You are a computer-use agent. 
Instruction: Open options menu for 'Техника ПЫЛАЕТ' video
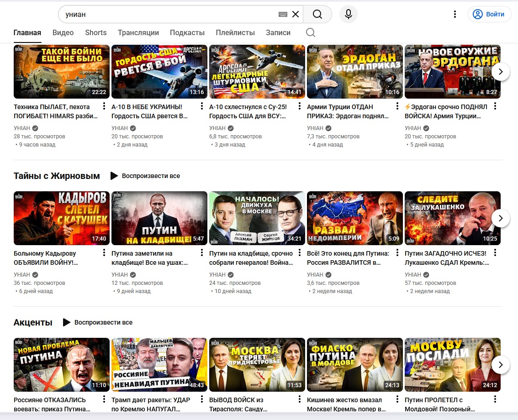click(x=104, y=106)
